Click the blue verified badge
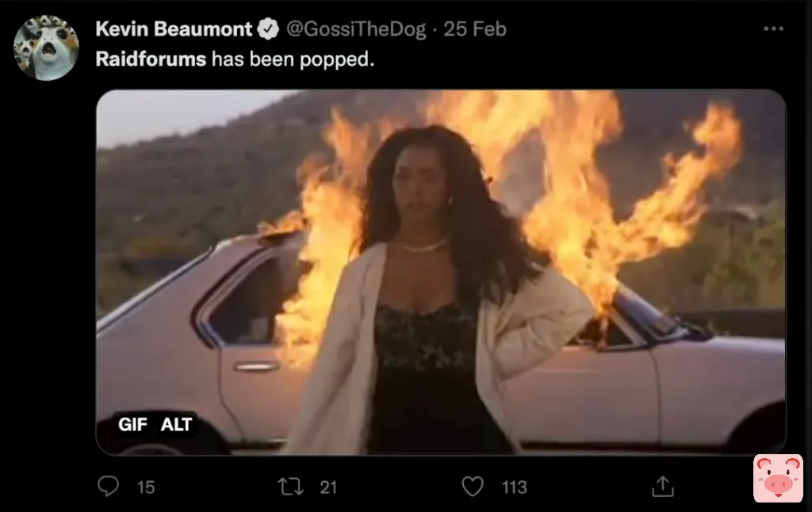Viewport: 812px width, 512px height. (x=268, y=29)
